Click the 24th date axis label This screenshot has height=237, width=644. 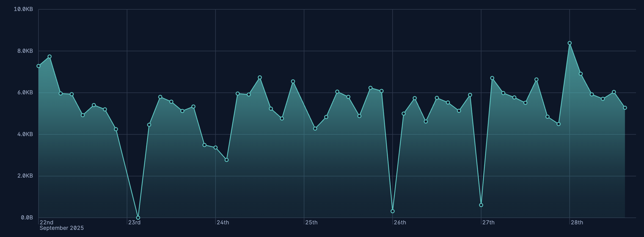223,222
